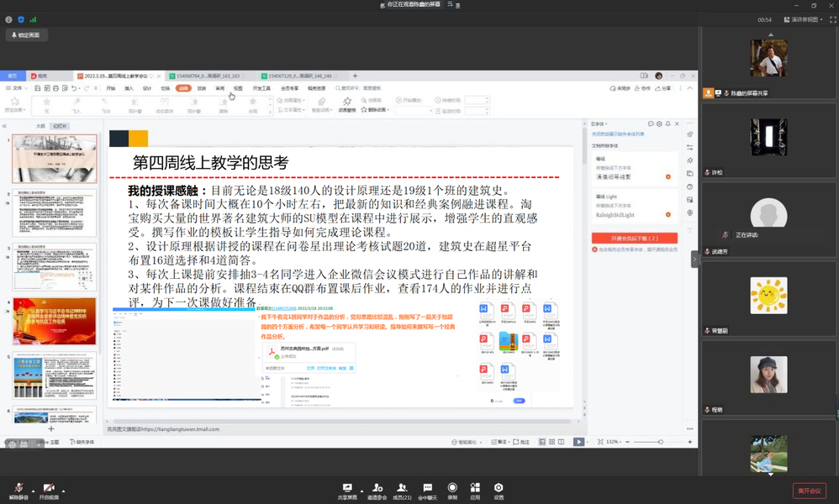Viewport: 839px width, 504px height.
Task: Click the 解除静音 microphone icon
Action: 18,488
